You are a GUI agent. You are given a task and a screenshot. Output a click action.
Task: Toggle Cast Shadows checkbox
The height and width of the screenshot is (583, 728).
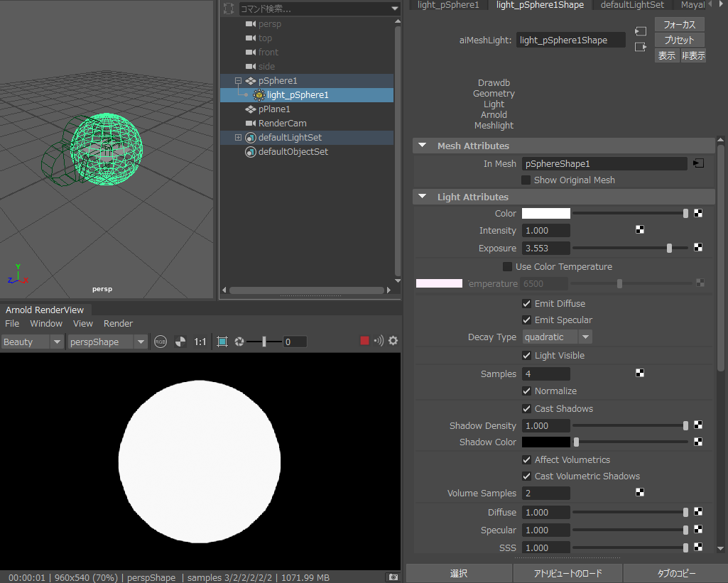pos(526,408)
